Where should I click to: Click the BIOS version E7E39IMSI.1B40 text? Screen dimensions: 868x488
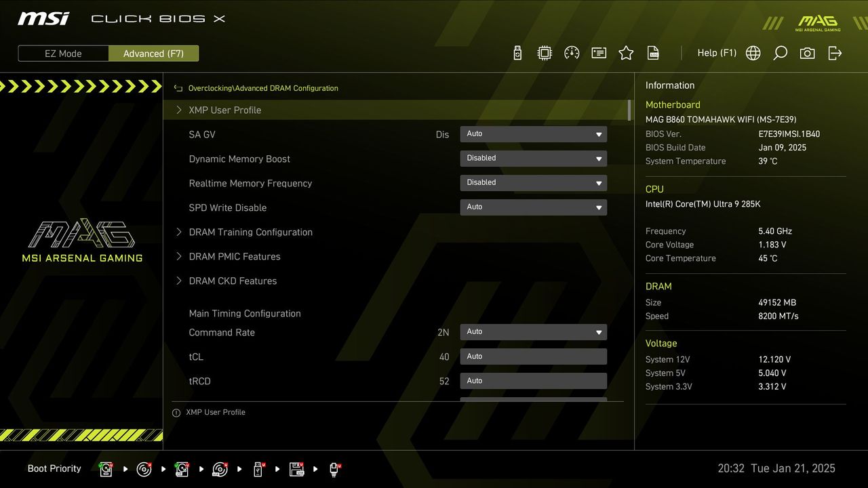click(789, 134)
